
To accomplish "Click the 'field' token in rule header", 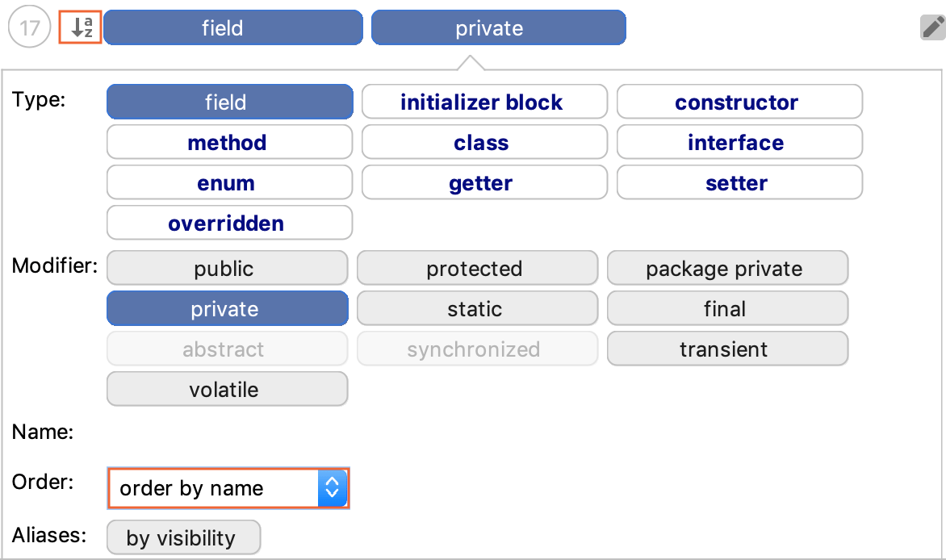I will pyautogui.click(x=232, y=28).
